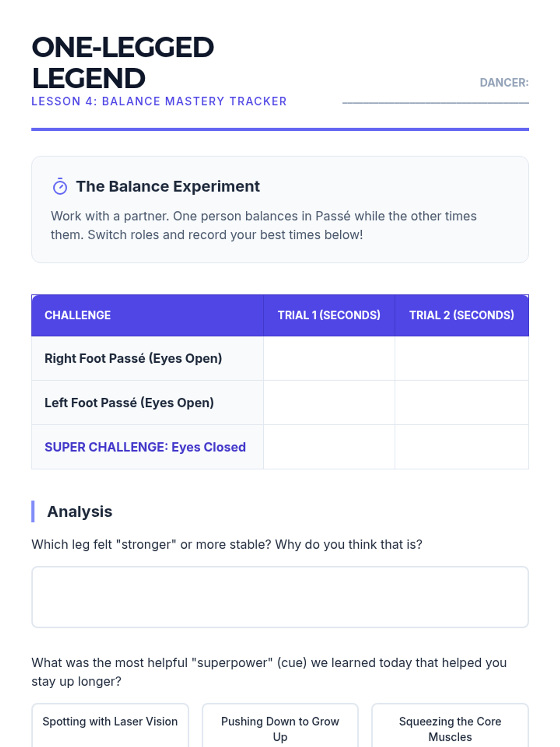Click Super Challenge Eyes Closed Trial 1 cell
560x747 pixels.
[329, 447]
